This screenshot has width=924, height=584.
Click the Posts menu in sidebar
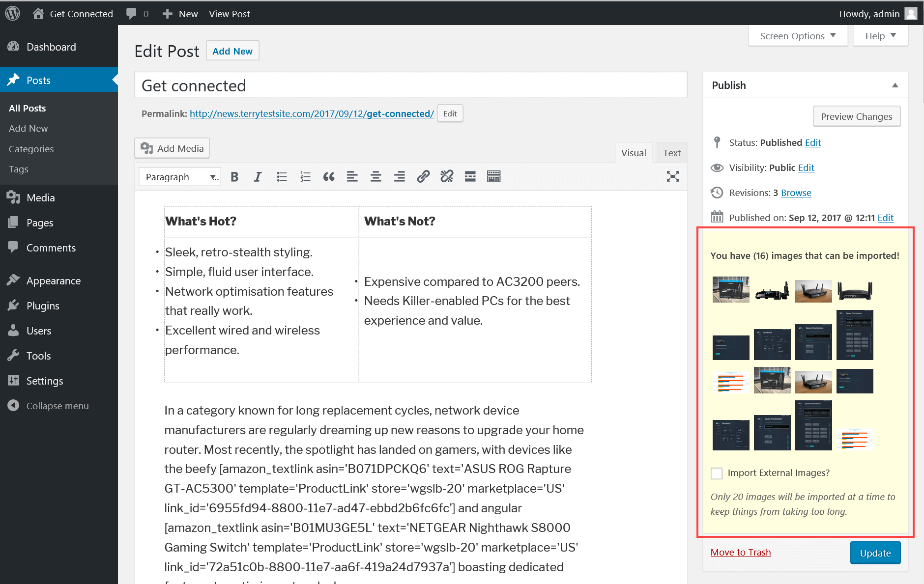pyautogui.click(x=59, y=80)
